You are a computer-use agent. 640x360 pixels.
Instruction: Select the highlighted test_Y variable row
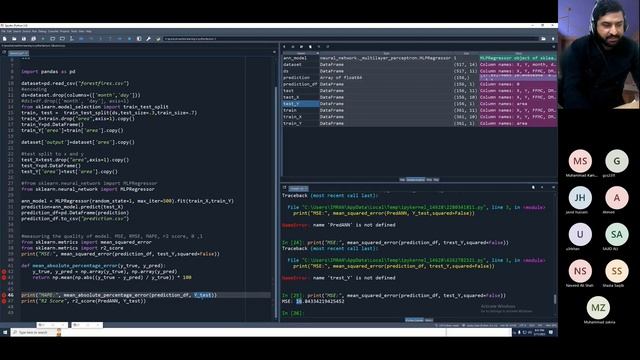pyautogui.click(x=420, y=104)
